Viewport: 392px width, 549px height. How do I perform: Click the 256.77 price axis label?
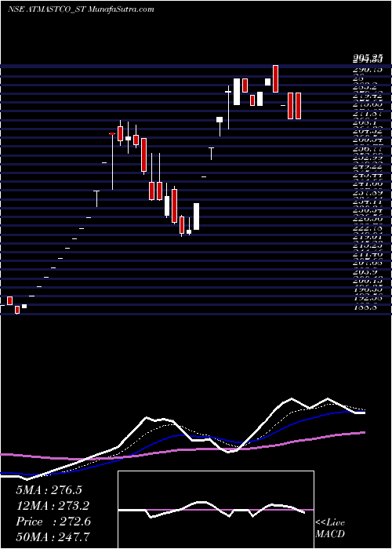click(x=368, y=149)
